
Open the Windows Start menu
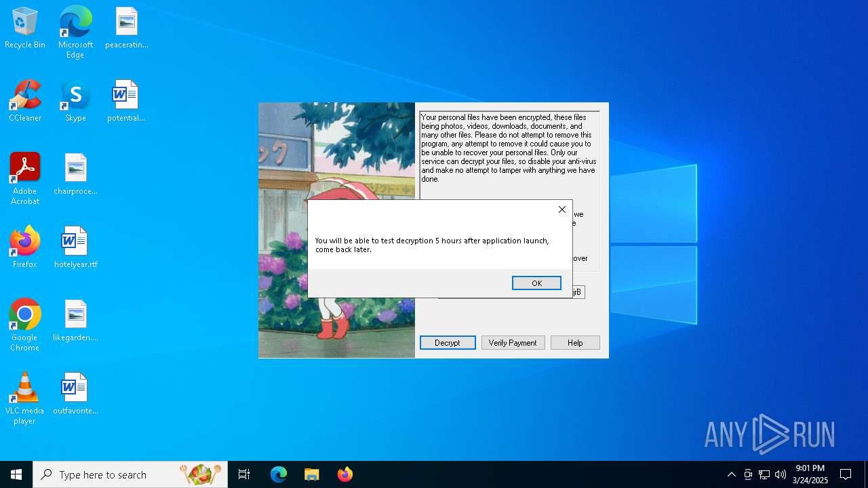pos(16,474)
